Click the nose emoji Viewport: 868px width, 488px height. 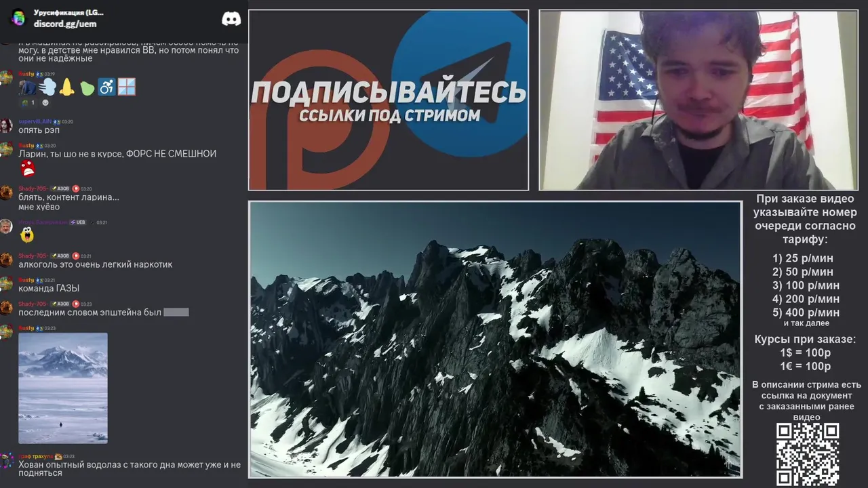[66, 87]
